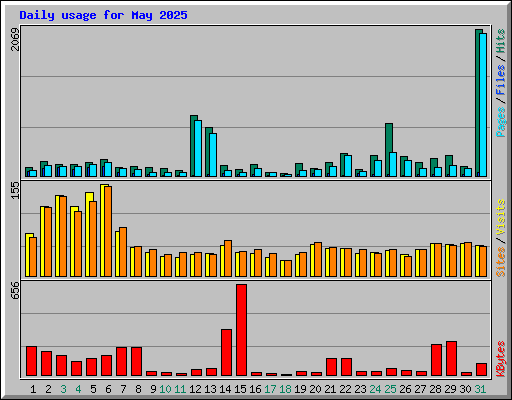The image size is (512, 400).
Task: Click day label 26 on the x-axis
Action: click(405, 389)
